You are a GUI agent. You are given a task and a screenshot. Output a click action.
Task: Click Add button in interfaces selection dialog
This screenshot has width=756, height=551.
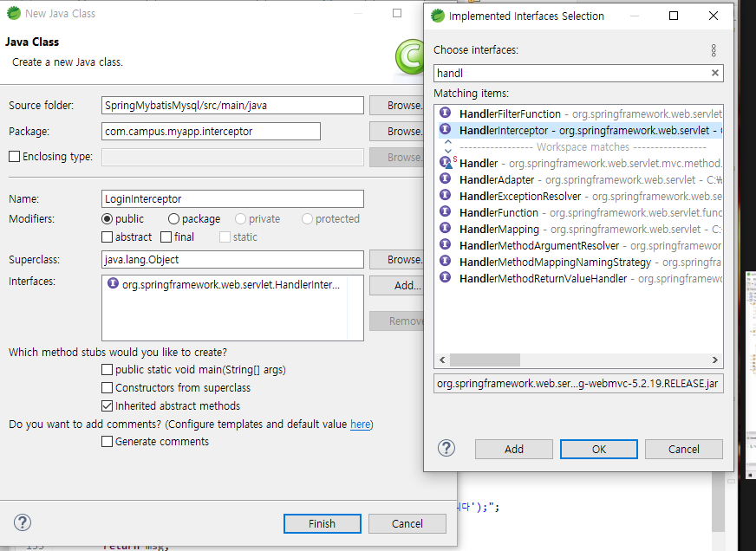[x=514, y=449]
